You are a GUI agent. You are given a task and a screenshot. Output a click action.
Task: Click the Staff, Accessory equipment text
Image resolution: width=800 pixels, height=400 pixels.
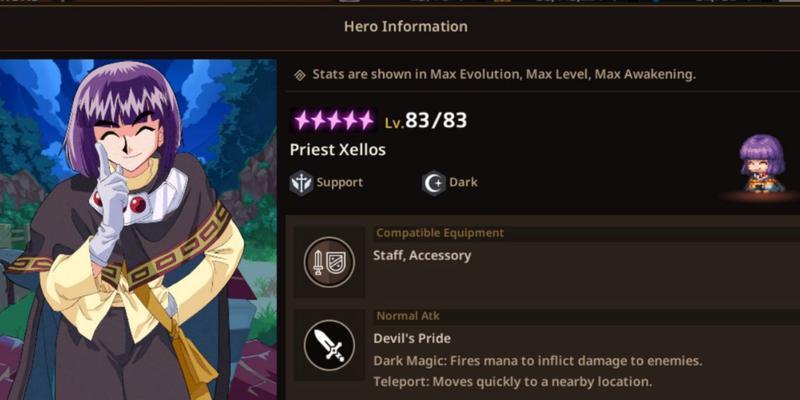coord(422,256)
